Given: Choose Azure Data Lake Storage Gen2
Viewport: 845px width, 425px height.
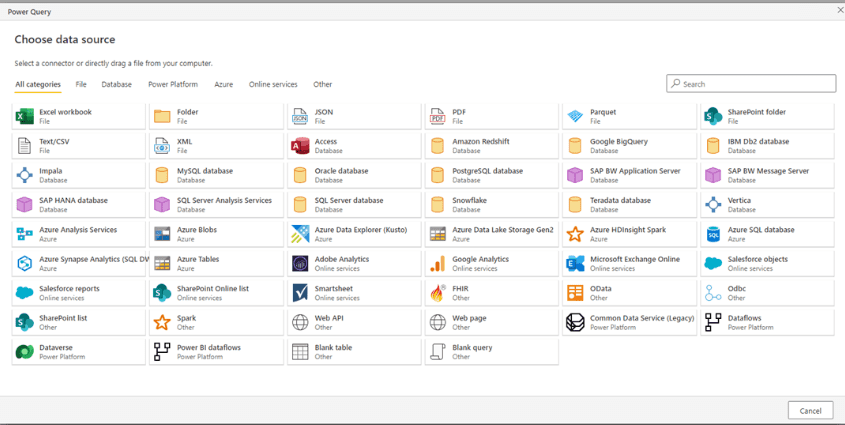Looking at the screenshot, I should pyautogui.click(x=491, y=234).
